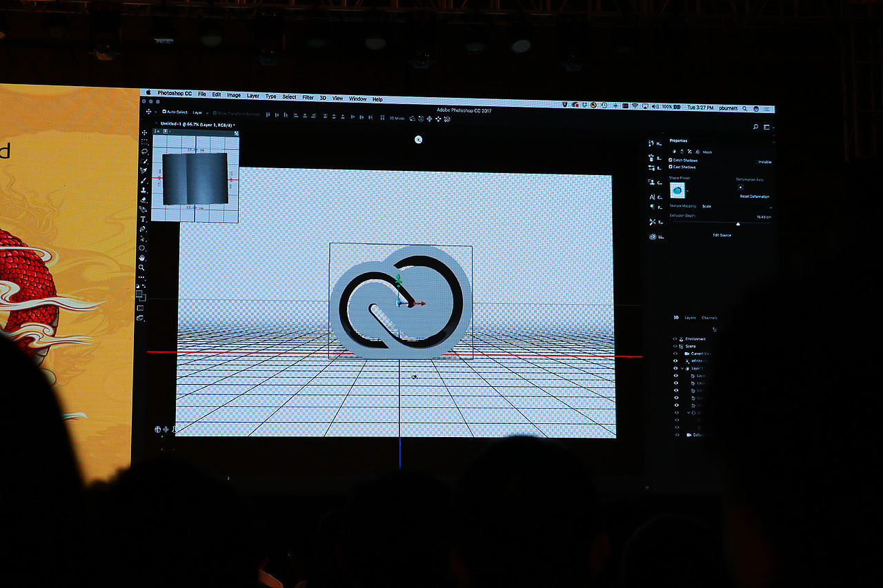Open the Shape Preset picker
This screenshot has width=883, height=588.
[x=678, y=190]
